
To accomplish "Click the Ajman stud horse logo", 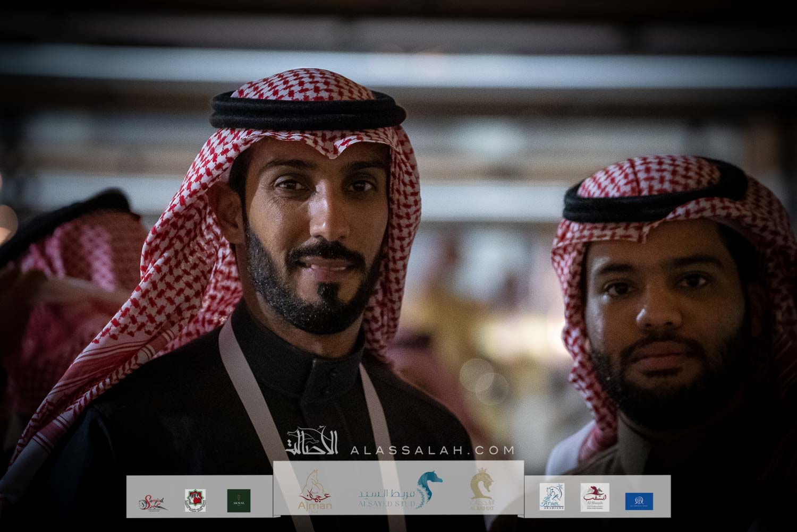I will 315,490.
